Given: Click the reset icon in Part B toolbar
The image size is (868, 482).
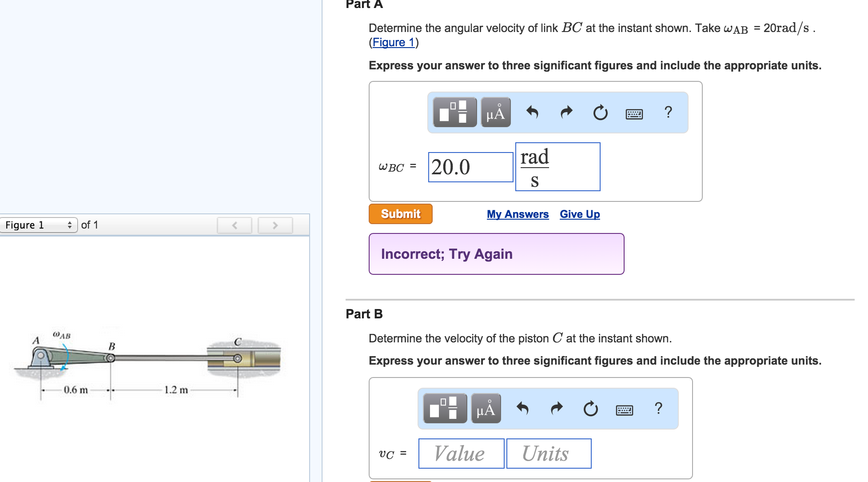Looking at the screenshot, I should [590, 409].
